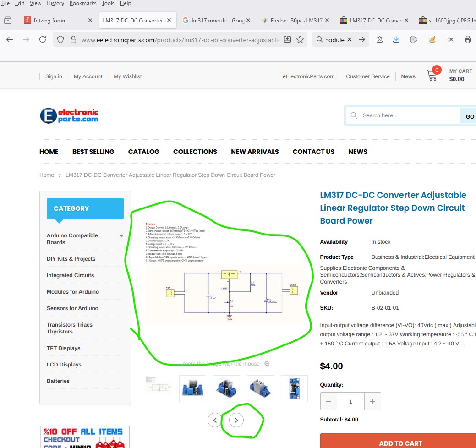Click the BEST SELLING navigation item
Viewport: 476px width, 448px height.
(93, 152)
